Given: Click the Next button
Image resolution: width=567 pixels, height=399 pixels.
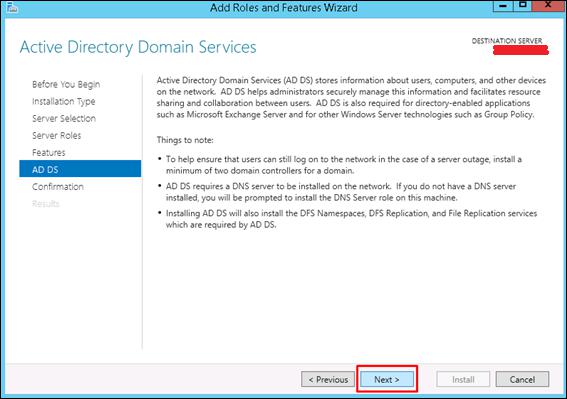Looking at the screenshot, I should point(387,379).
